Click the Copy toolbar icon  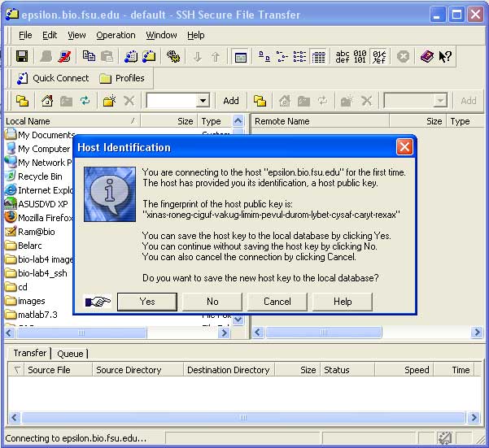pos(89,56)
